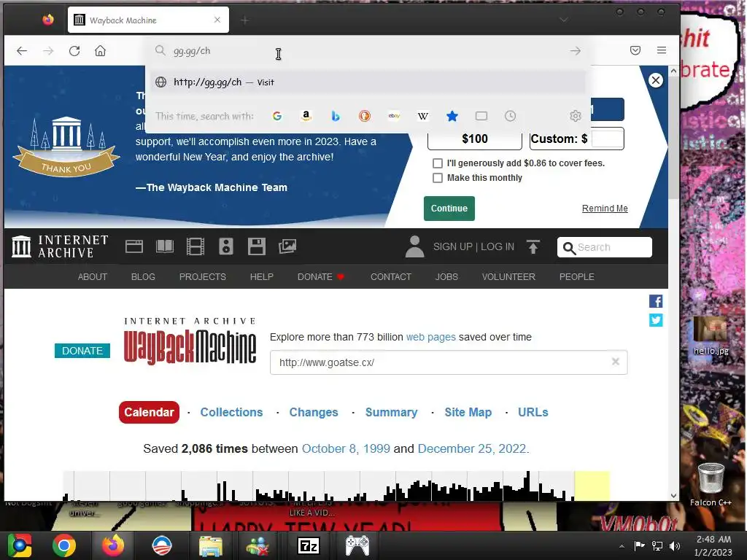The width and height of the screenshot is (747, 560).
Task: Open the Firefox application menu
Action: [x=661, y=50]
